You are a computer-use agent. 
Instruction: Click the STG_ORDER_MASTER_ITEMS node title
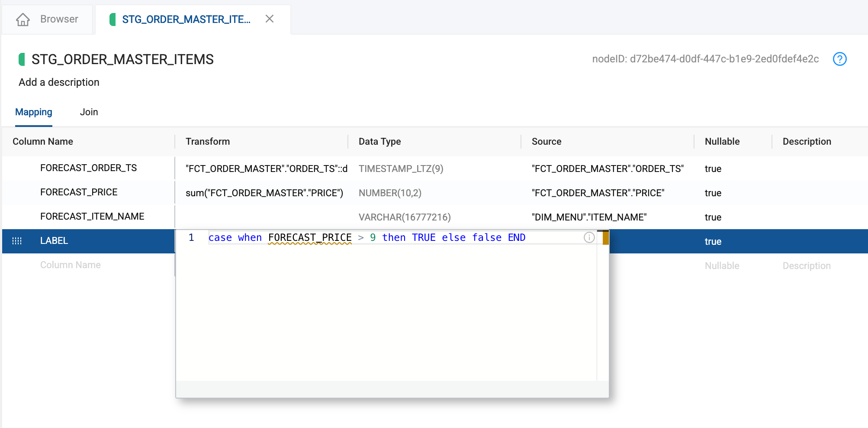122,59
